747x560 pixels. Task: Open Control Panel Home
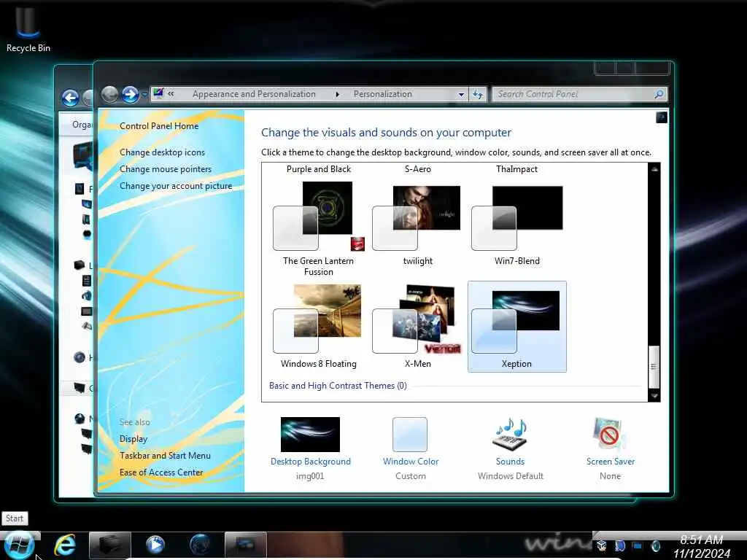(159, 125)
